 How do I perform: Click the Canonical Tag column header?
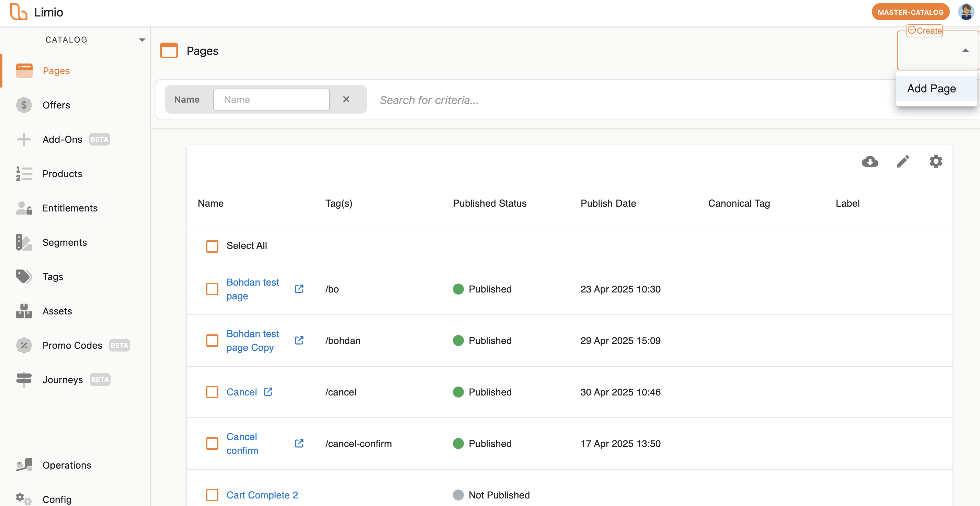(x=739, y=203)
